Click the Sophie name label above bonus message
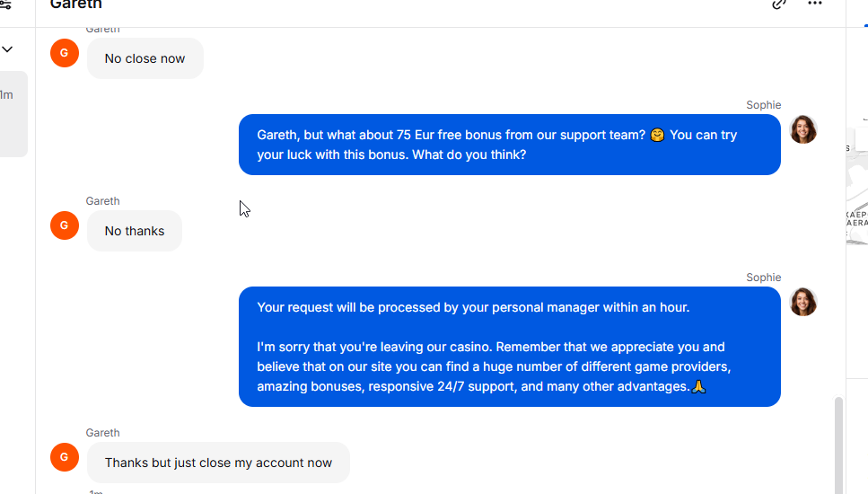The height and width of the screenshot is (494, 868). coord(763,105)
